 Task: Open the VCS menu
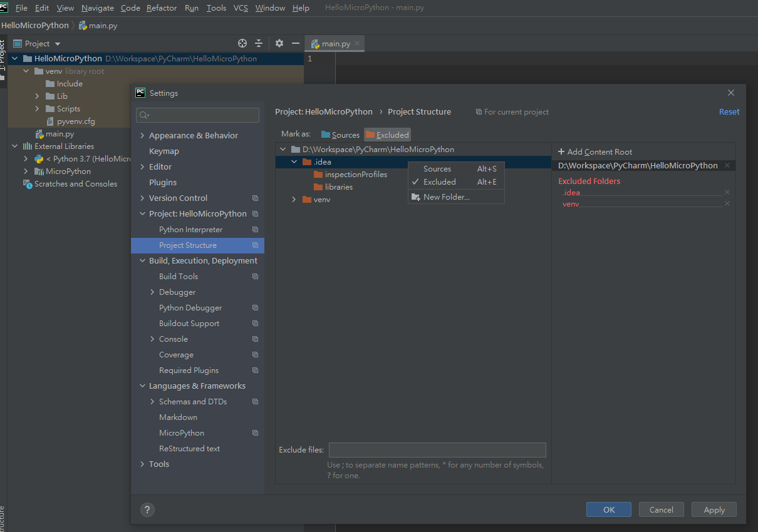coord(241,8)
